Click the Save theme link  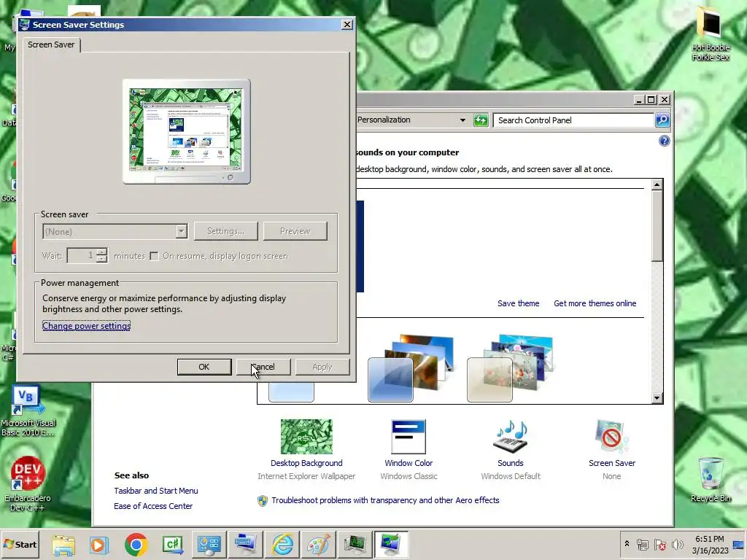coord(519,303)
